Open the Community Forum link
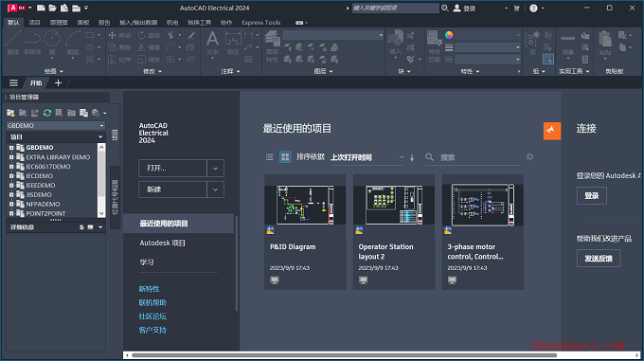 pos(152,316)
